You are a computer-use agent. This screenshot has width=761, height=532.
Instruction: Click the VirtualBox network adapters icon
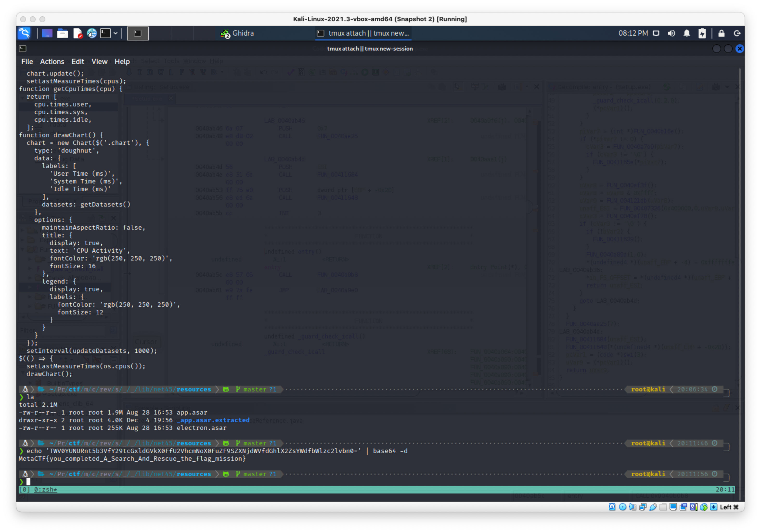pos(643,507)
